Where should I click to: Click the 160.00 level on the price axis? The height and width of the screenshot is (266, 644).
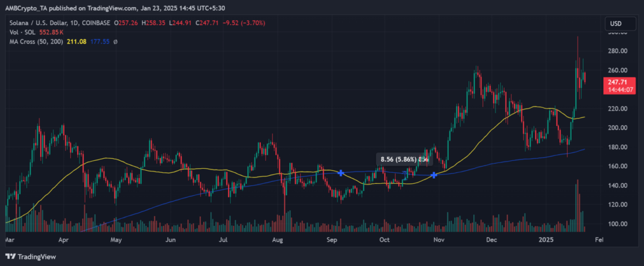tap(617, 166)
